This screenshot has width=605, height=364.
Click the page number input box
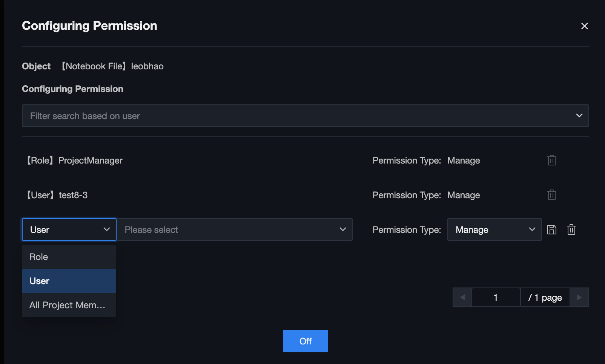point(496,298)
